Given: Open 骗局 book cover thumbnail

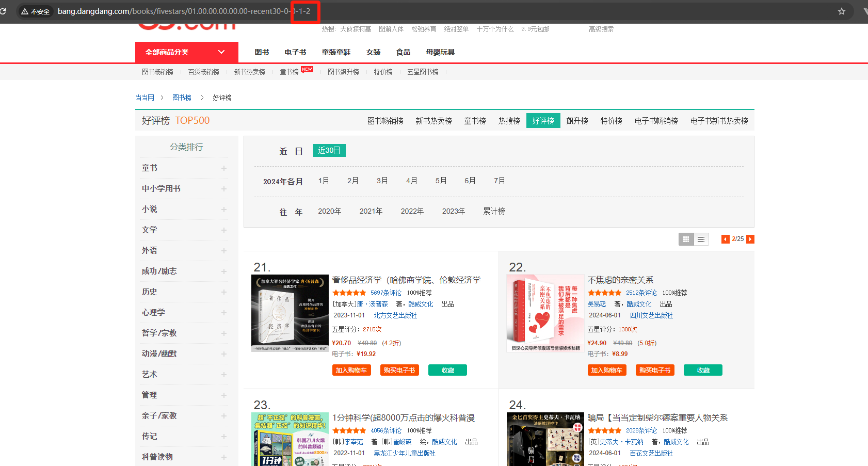Looking at the screenshot, I should coord(545,439).
